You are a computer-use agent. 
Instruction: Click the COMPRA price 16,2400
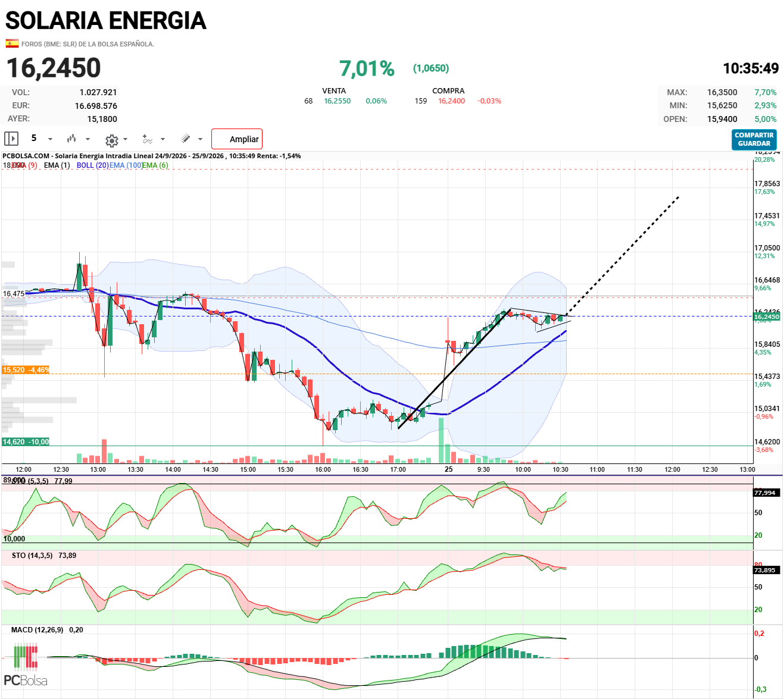pos(452,101)
